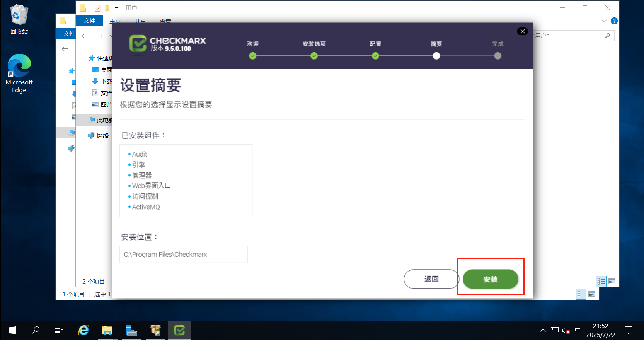644x340 pixels.
Task: Click the Explorer search magnifier icon
Action: click(x=607, y=36)
